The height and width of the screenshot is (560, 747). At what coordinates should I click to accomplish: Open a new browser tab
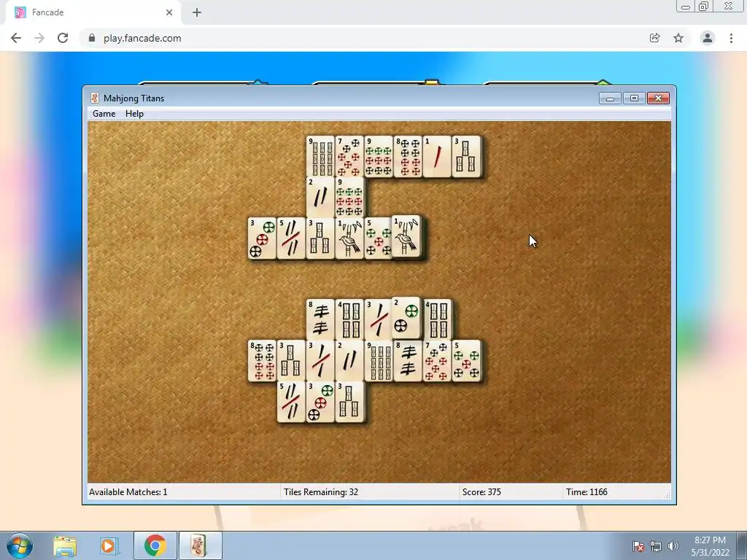pyautogui.click(x=197, y=12)
